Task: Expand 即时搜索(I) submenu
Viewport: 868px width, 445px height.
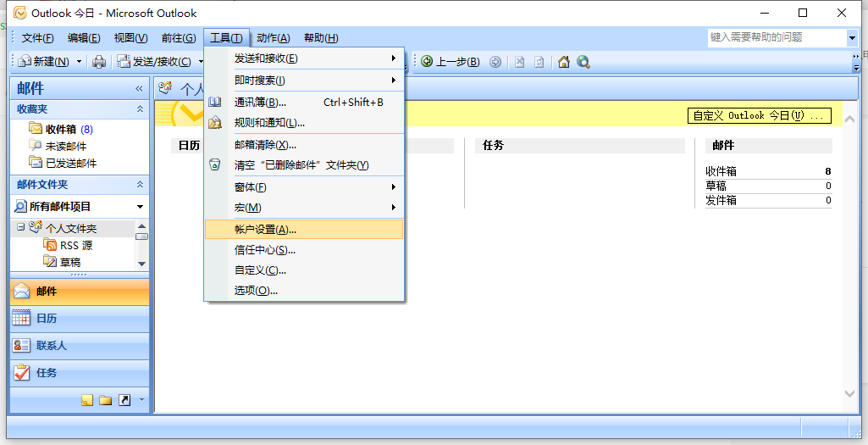Action: click(x=304, y=81)
